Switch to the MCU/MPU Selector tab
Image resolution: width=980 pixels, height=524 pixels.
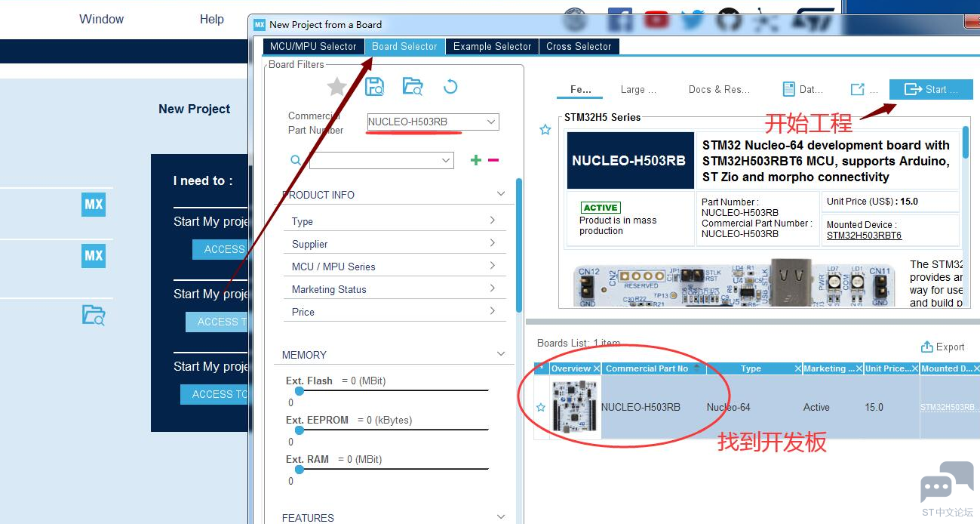click(313, 46)
